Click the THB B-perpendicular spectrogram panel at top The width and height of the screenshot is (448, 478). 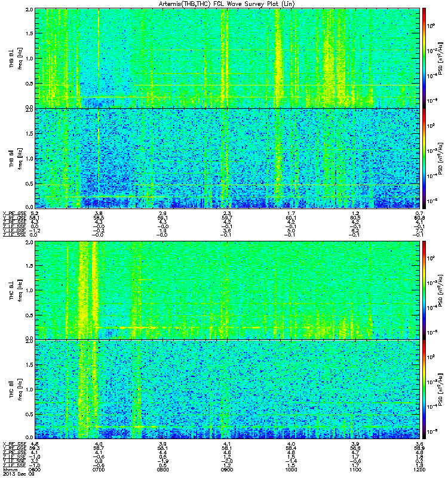point(227,58)
